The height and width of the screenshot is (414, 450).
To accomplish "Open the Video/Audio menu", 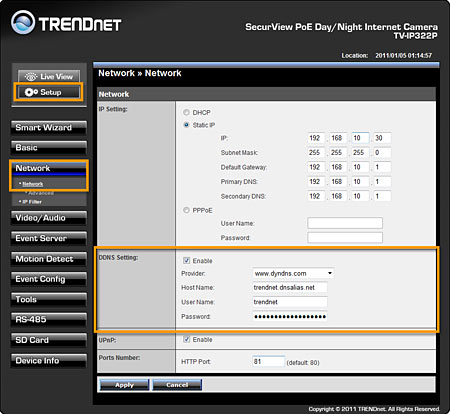I will click(x=49, y=218).
